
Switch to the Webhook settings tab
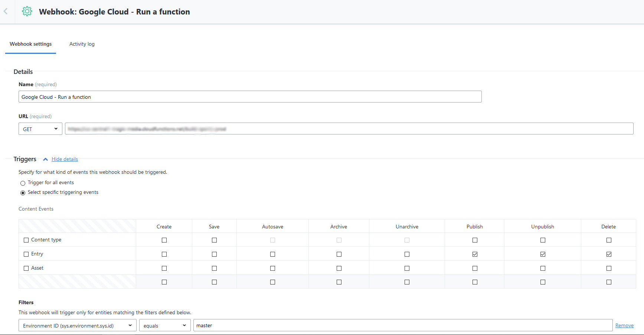[x=30, y=44]
